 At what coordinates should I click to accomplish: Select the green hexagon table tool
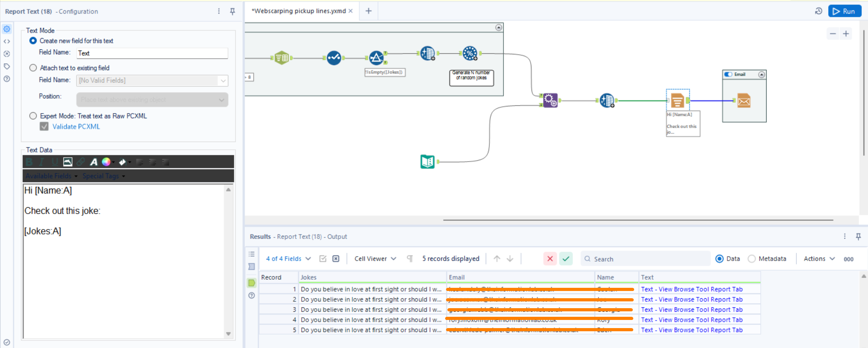(x=282, y=57)
